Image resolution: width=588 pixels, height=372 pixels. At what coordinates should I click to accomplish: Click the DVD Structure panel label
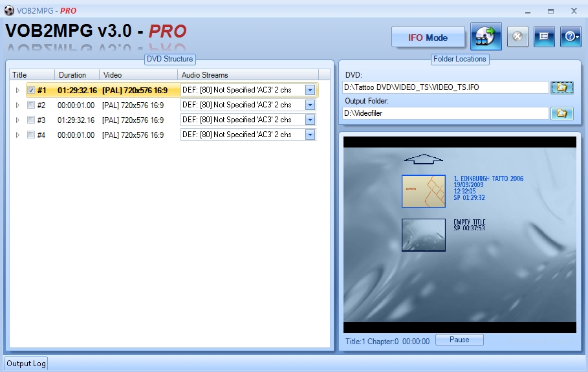coord(170,59)
